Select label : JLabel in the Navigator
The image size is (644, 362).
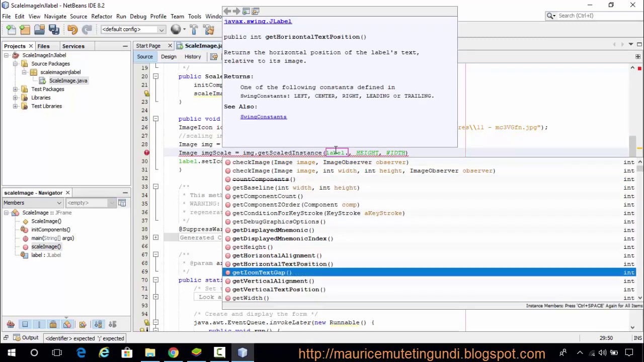click(46, 255)
